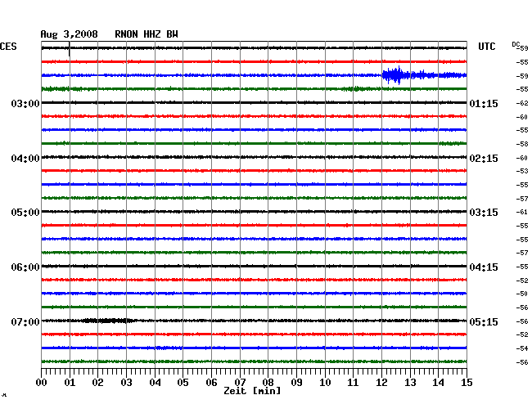Image resolution: width=532 pixels, height=404 pixels.
Task: Click the DC value -62
Action: coord(522,103)
